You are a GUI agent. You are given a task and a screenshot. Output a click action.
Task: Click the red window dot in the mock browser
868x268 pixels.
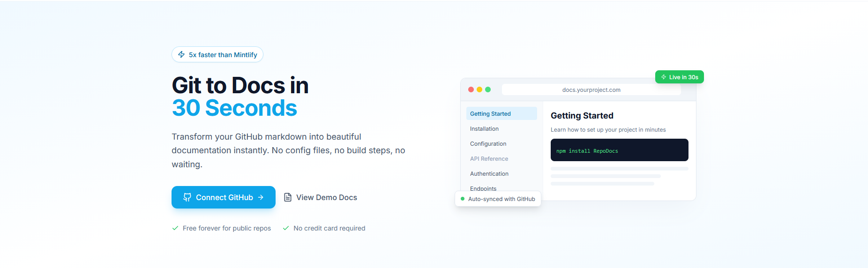471,89
